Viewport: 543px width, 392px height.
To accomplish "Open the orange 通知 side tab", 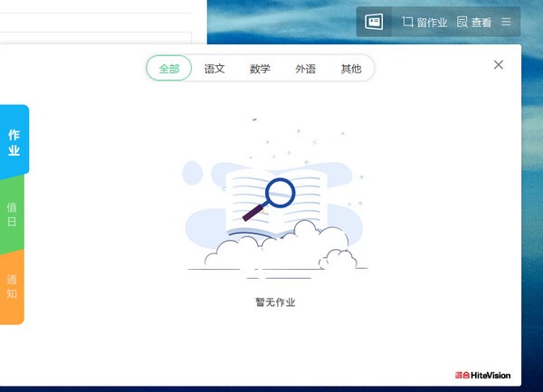I will [12, 286].
